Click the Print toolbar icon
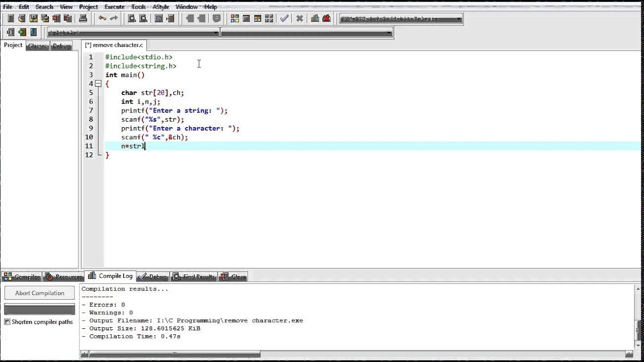 (x=83, y=19)
